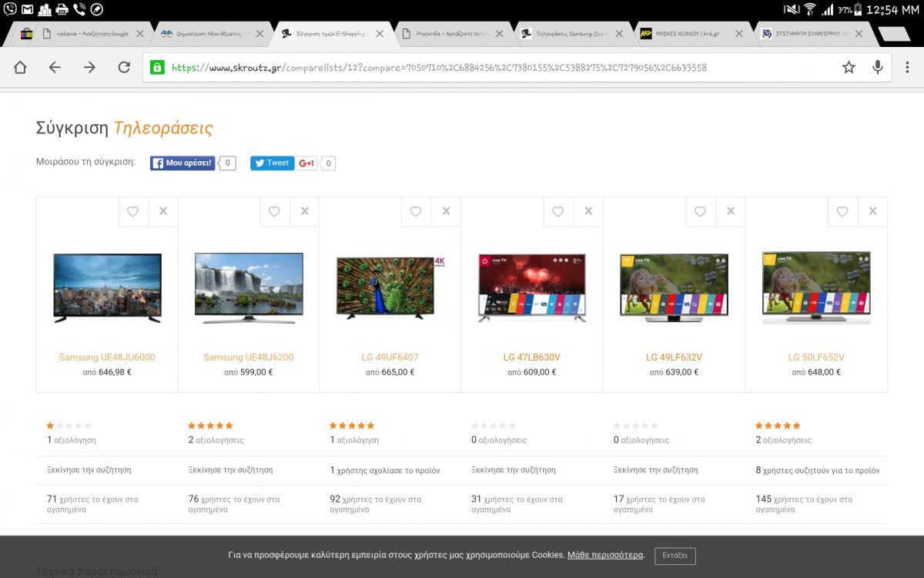Image resolution: width=924 pixels, height=578 pixels.
Task: Accept cookies with the Εντάξει button
Action: tap(675, 556)
